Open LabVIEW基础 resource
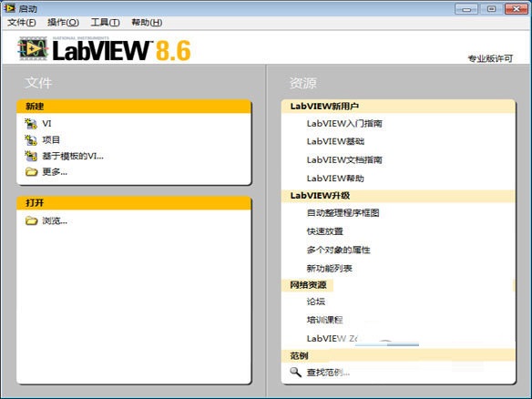The width and height of the screenshot is (532, 399). [335, 141]
